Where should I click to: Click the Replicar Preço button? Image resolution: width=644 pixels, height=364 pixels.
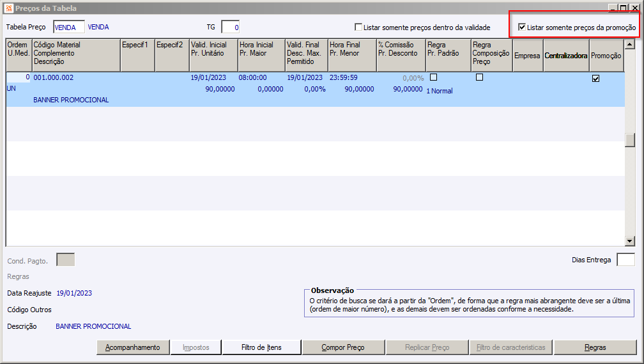pos(427,347)
